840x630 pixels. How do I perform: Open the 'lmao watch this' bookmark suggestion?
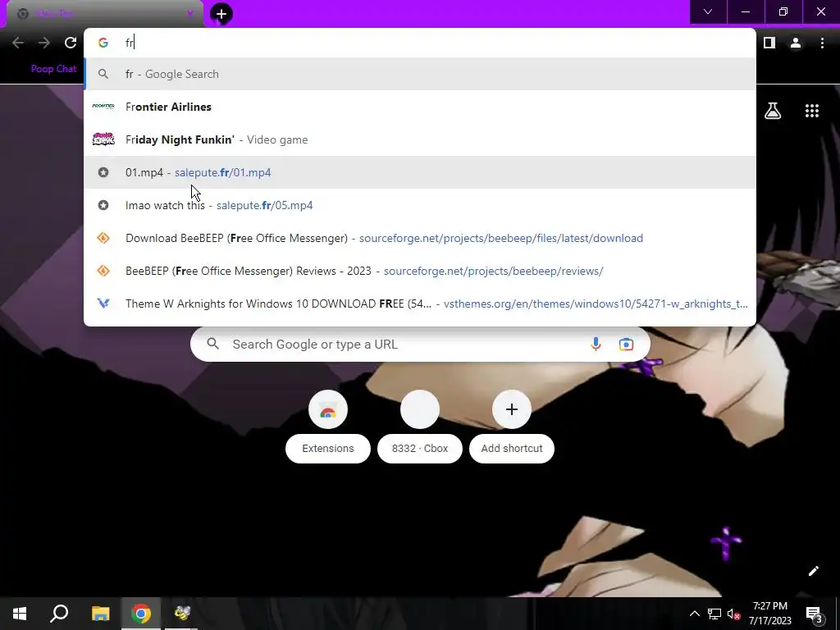coord(420,205)
